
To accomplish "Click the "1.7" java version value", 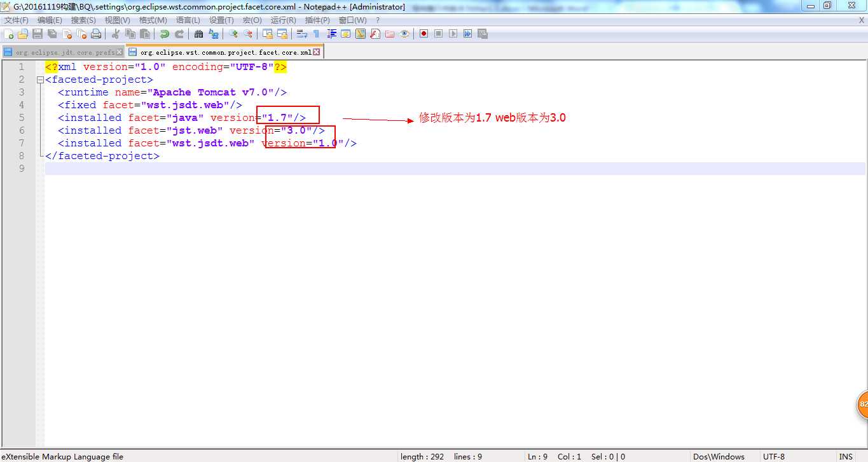I will click(x=277, y=118).
